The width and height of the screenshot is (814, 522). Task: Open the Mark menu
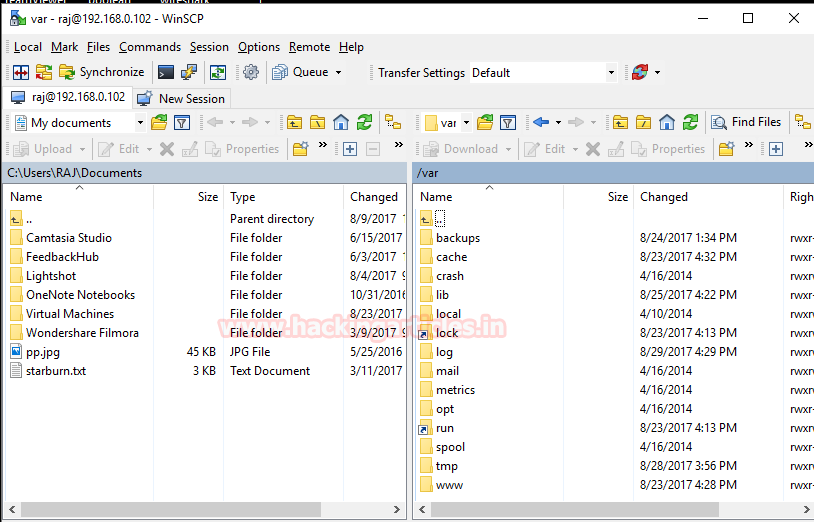pos(64,47)
